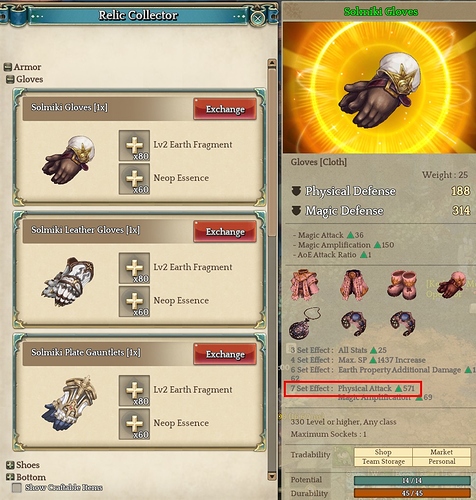476x500 pixels.
Task: Click the Solmiki Leather Gloves item image
Action: [68, 282]
